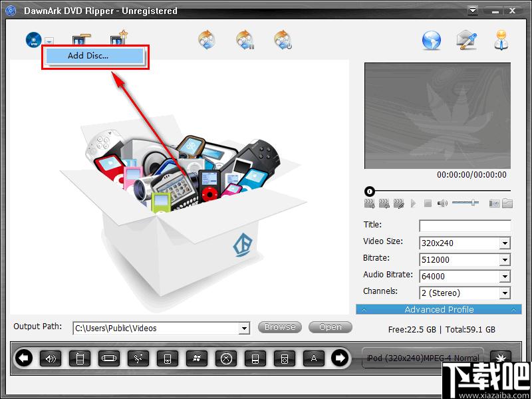Viewport: 532px width, 399px height.
Task: Open the iPod (320x240) MPEG-4 Normal profile selector
Action: pos(423,358)
